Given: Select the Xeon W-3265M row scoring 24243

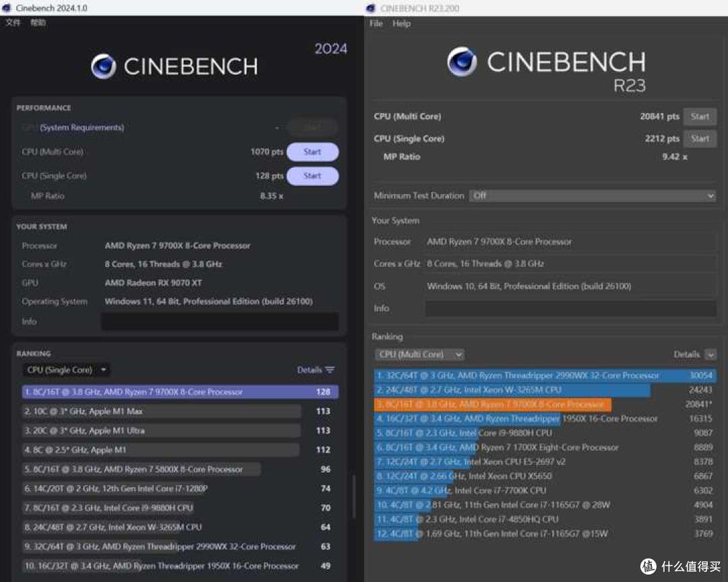Looking at the screenshot, I should [545, 390].
